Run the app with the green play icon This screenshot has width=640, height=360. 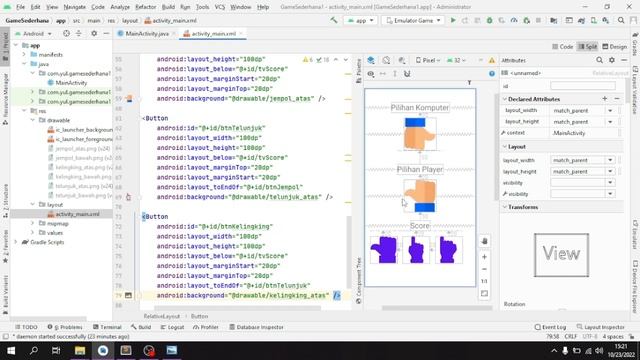tap(453, 20)
